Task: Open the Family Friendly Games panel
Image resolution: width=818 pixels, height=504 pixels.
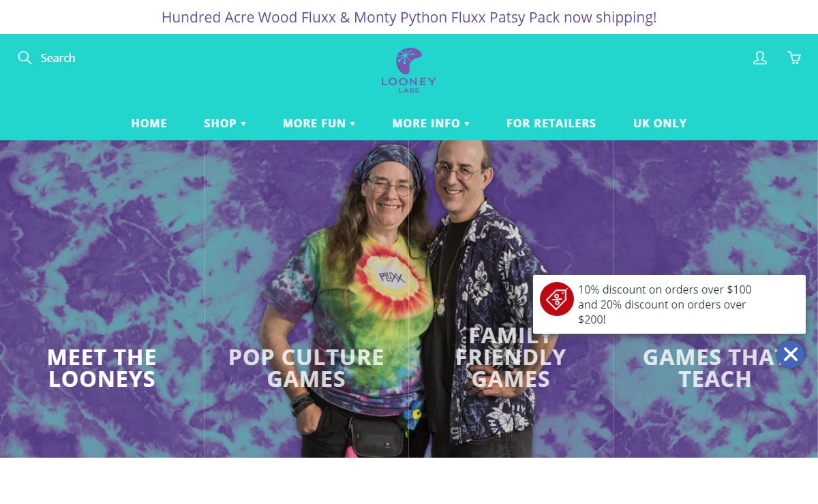Action: coord(511,299)
